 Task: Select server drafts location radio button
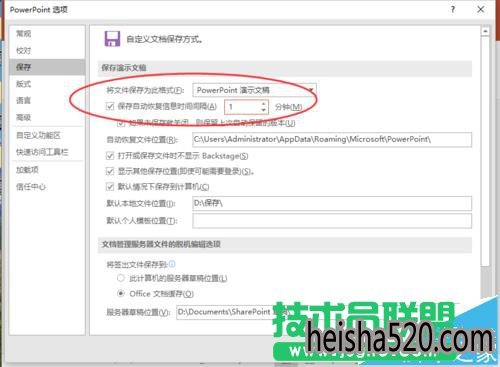point(121,278)
